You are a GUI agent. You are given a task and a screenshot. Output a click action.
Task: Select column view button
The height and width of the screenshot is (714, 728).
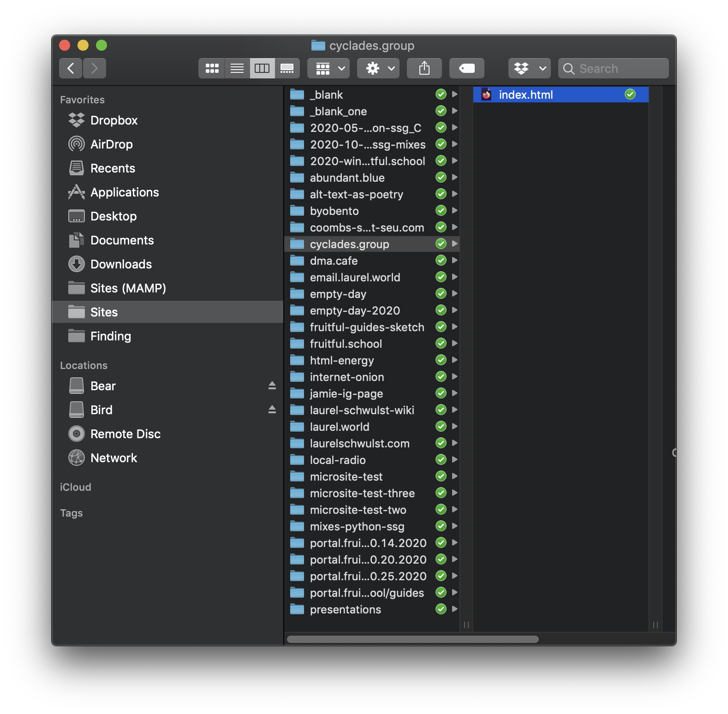(262, 68)
